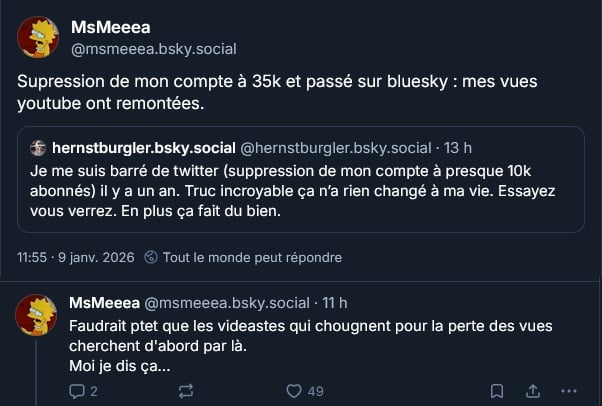Share the reply using the share icon
Image resolution: width=602 pixels, height=406 pixels.
[533, 391]
